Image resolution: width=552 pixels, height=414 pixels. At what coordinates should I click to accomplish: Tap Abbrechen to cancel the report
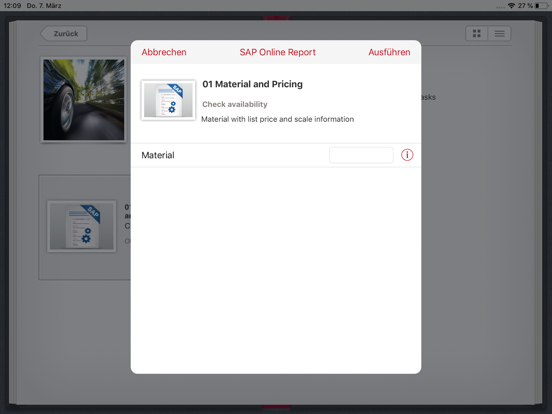[164, 52]
